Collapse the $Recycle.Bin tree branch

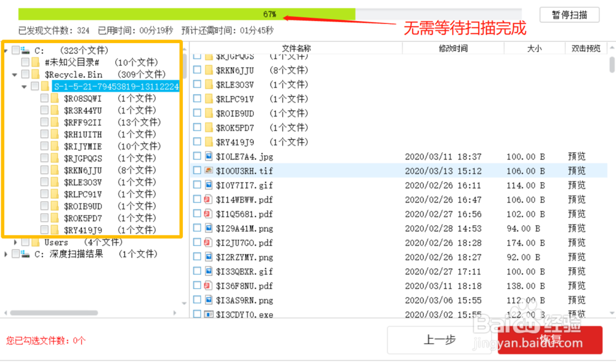click(14, 74)
